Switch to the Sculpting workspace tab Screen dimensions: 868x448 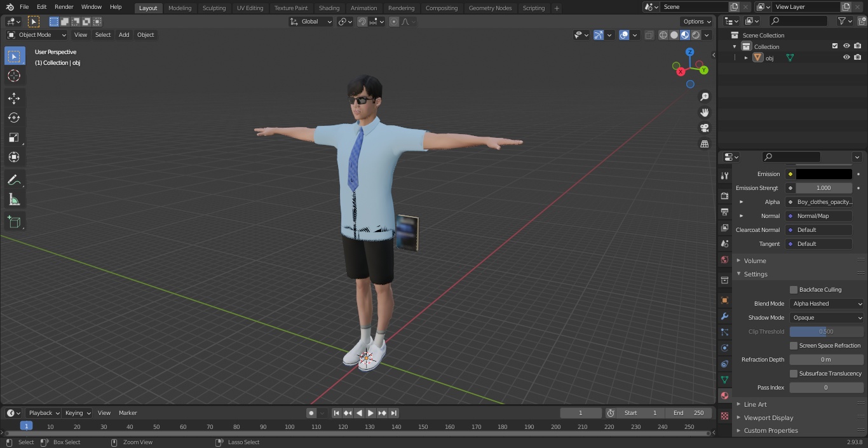(x=214, y=8)
